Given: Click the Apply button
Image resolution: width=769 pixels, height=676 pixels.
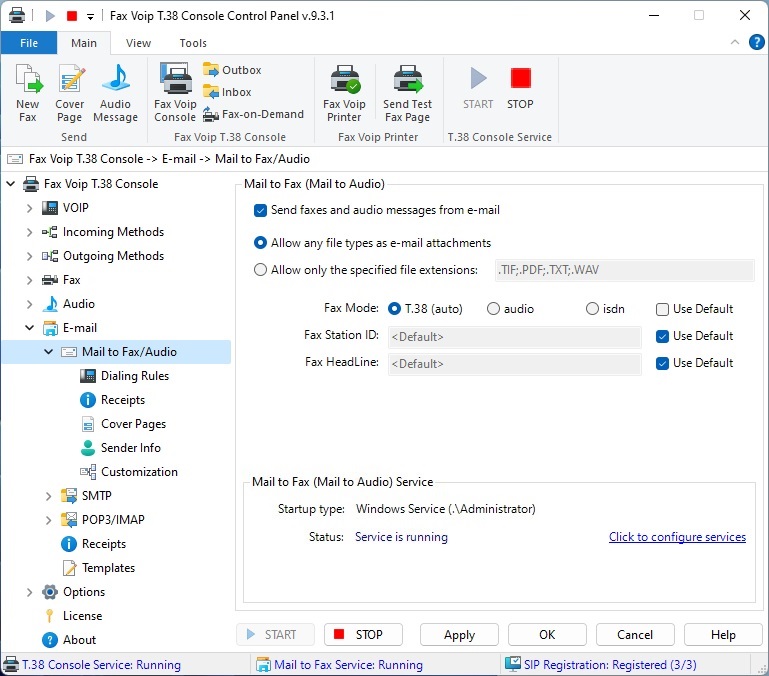Looking at the screenshot, I should click(459, 635).
